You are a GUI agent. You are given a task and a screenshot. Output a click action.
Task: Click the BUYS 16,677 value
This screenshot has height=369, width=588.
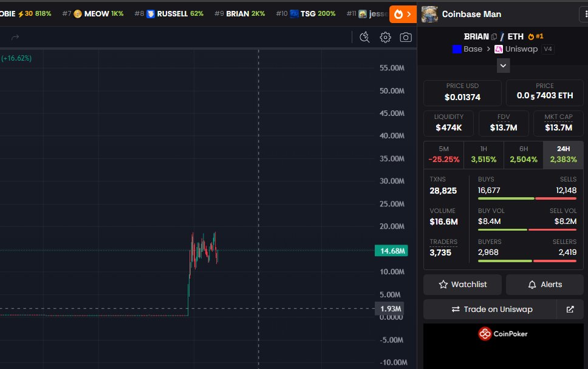coord(489,191)
